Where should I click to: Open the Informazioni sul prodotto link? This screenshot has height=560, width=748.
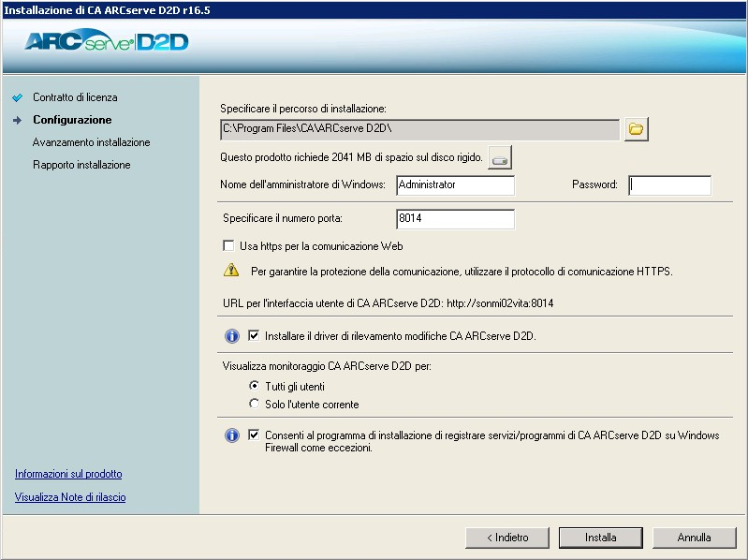68,474
